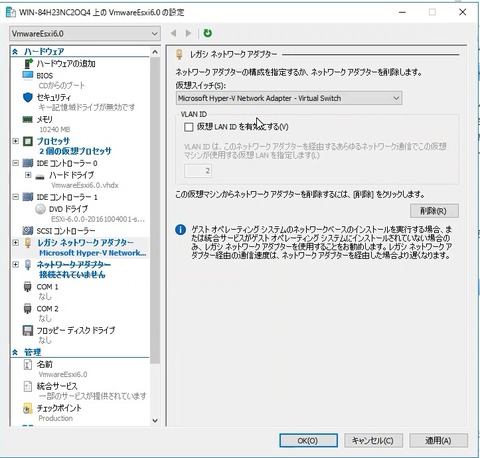Click Microsoft Hyper-V Network... tree subtext
This screenshot has width=480, height=458.
pos(93,253)
